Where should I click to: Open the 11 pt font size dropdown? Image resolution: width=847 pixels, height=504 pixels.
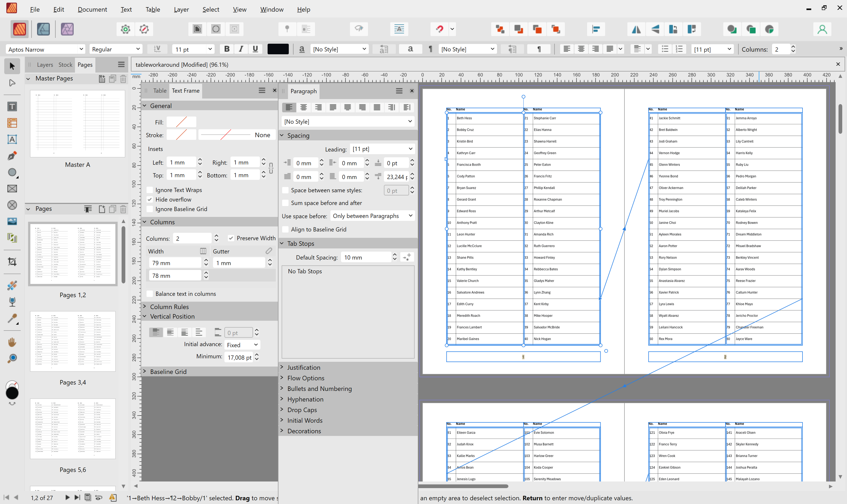(193, 49)
